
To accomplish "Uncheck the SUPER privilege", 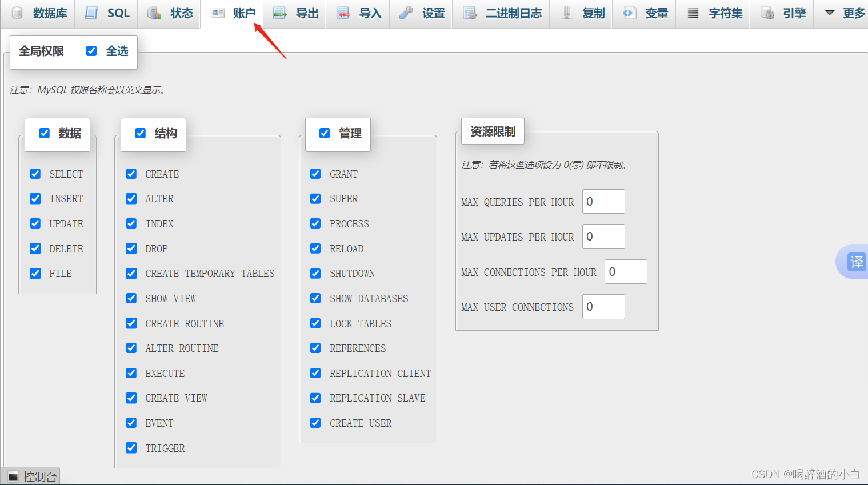I will point(315,198).
